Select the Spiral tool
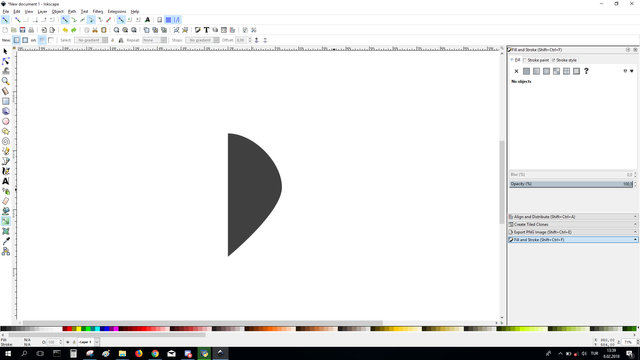640x360 pixels. tap(5, 141)
